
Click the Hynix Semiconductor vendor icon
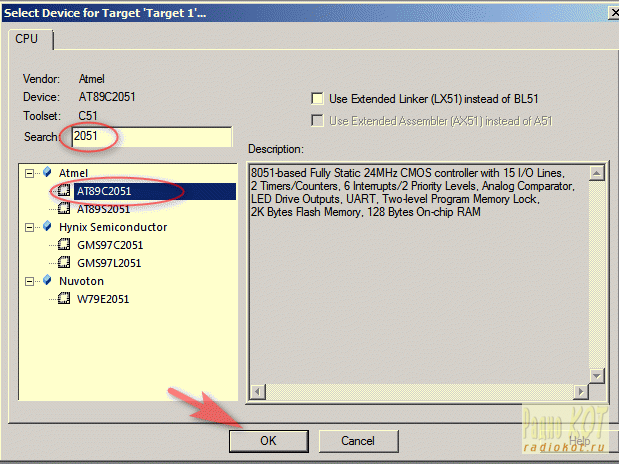47,226
